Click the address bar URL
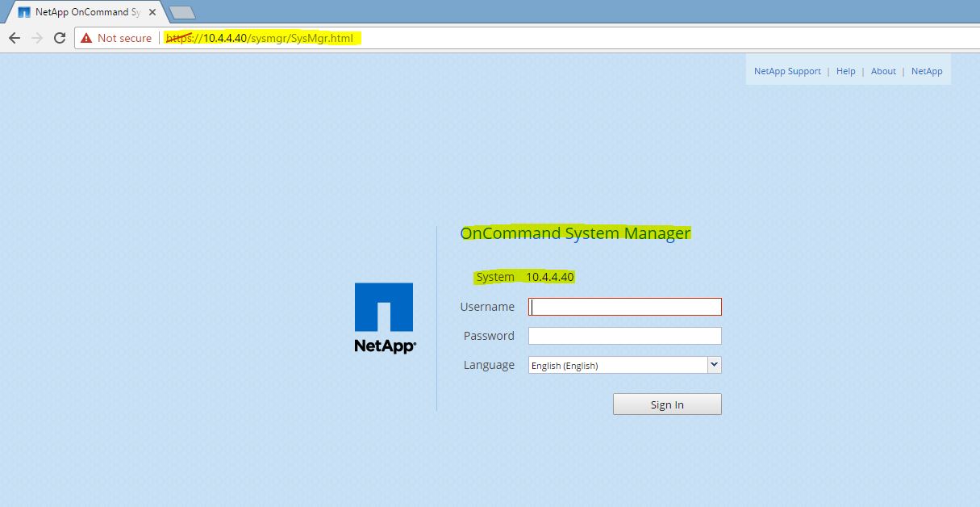980x507 pixels. [x=259, y=38]
